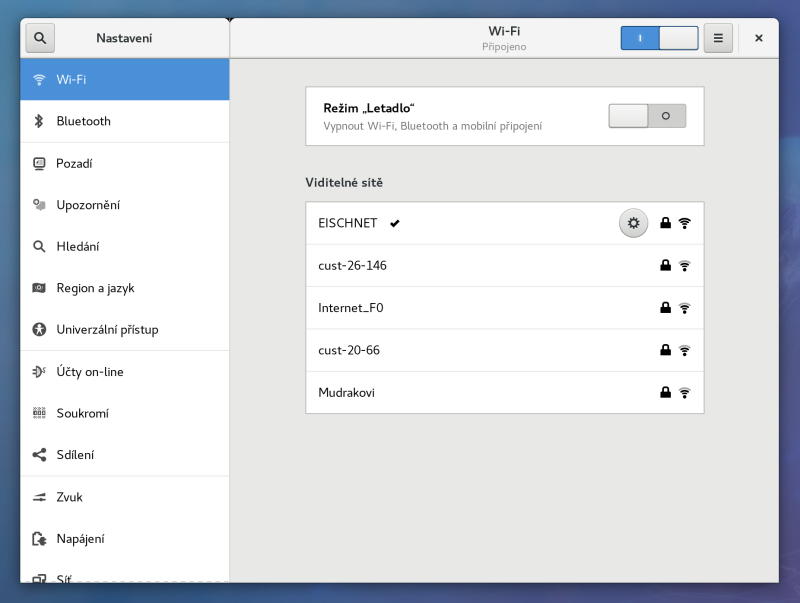
Task: Close the settings window
Action: tap(758, 38)
